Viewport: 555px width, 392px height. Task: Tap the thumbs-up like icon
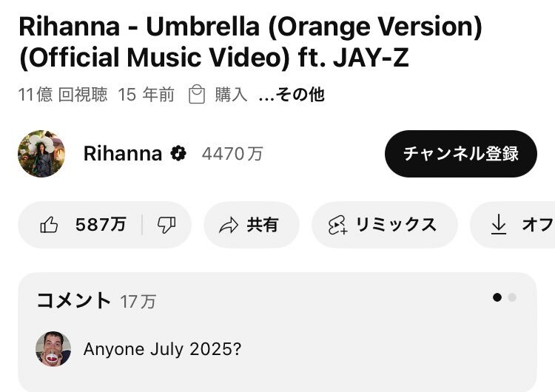pyautogui.click(x=49, y=225)
